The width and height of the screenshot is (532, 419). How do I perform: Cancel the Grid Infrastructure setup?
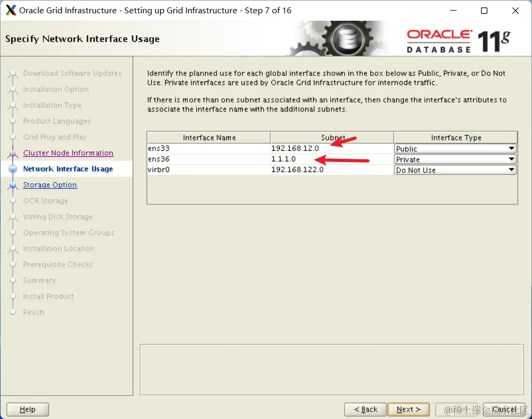tap(504, 409)
